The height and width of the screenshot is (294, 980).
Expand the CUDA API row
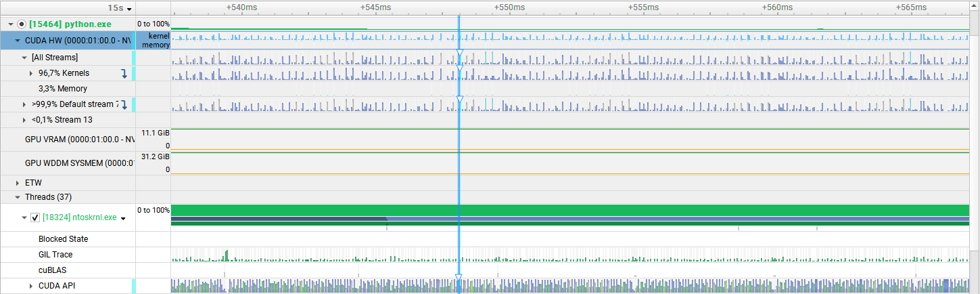(x=31, y=286)
